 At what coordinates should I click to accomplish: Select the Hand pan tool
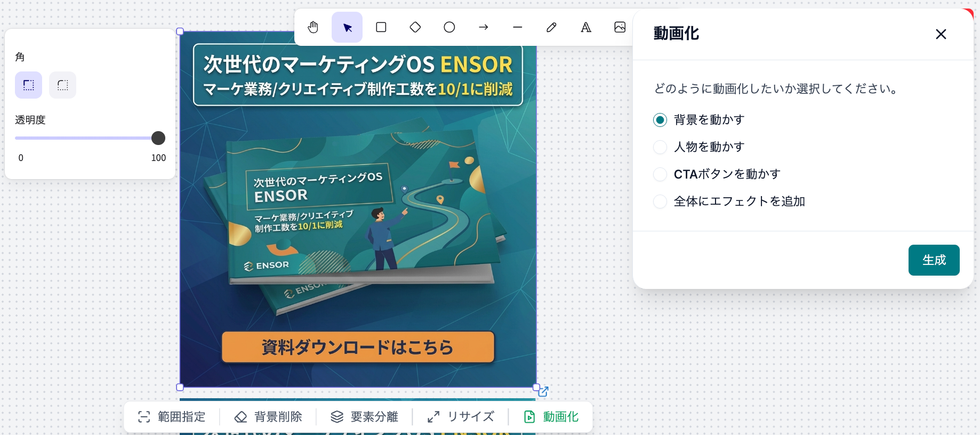click(x=313, y=27)
